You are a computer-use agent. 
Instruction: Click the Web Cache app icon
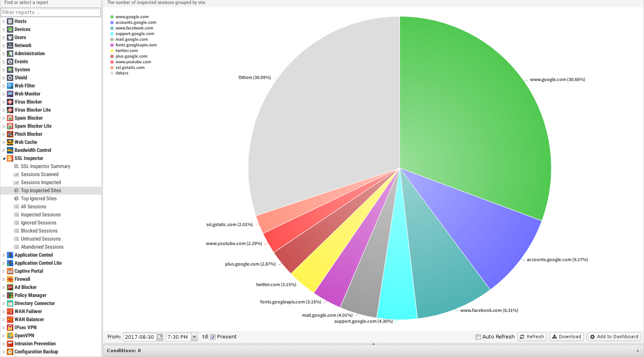[x=10, y=142]
